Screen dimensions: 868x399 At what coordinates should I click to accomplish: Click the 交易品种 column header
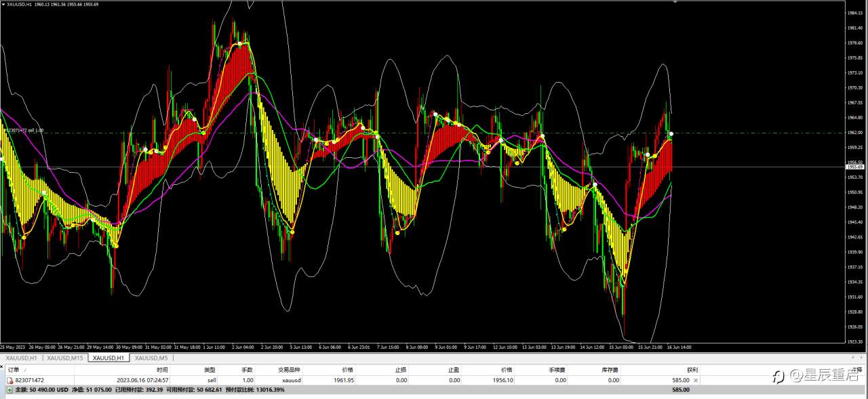pyautogui.click(x=289, y=371)
